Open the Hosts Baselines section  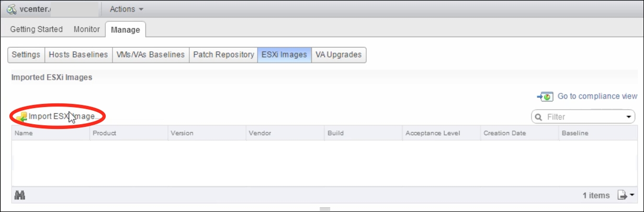click(x=78, y=55)
